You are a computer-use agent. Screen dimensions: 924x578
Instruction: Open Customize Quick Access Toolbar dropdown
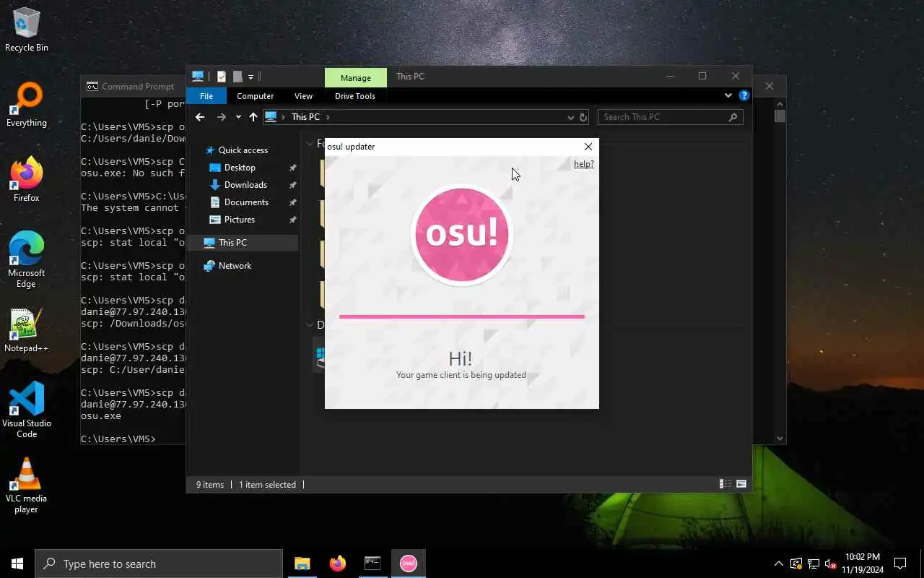[250, 77]
